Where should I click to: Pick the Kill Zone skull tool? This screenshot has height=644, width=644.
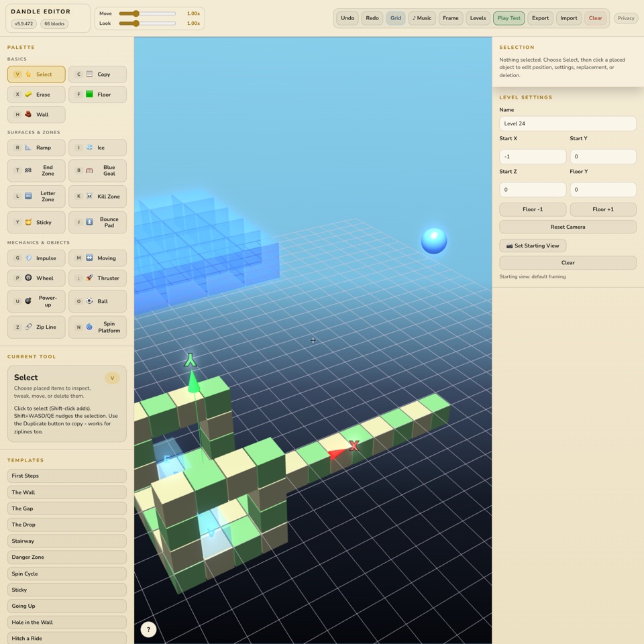coord(97,197)
